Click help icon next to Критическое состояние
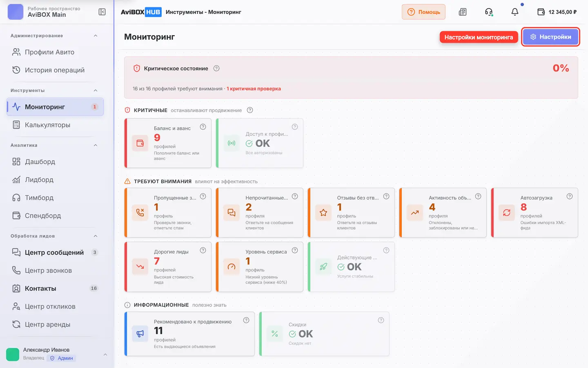Screen dimensions: 588x368 [216, 68]
